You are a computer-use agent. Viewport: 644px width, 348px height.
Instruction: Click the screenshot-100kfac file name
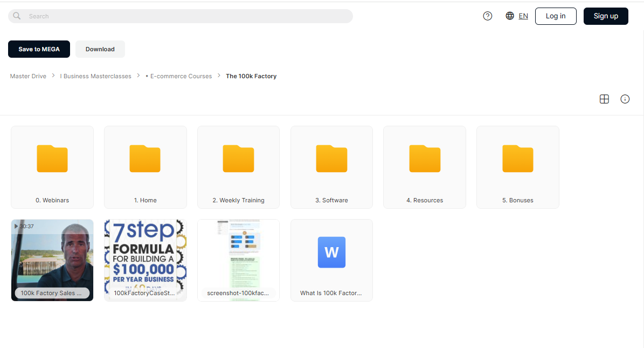click(238, 294)
